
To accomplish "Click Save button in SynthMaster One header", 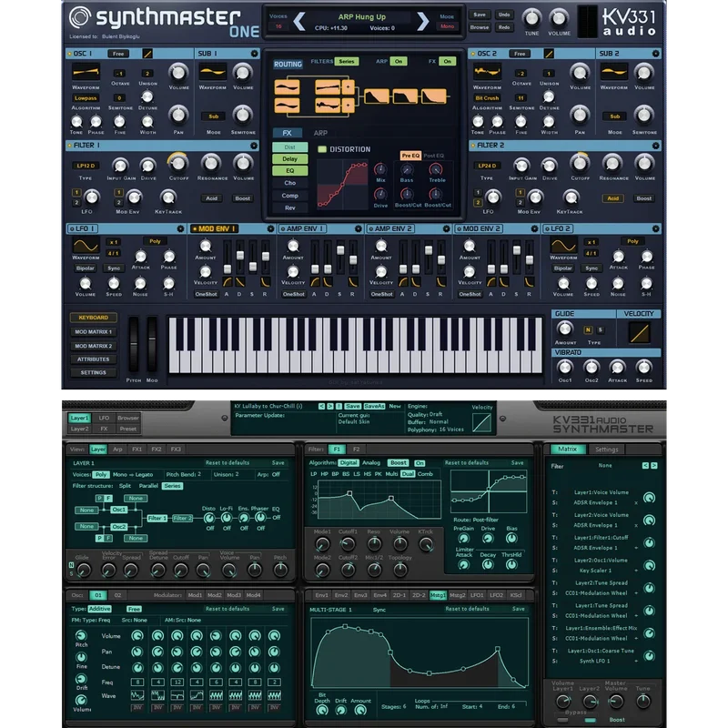I will point(480,15).
